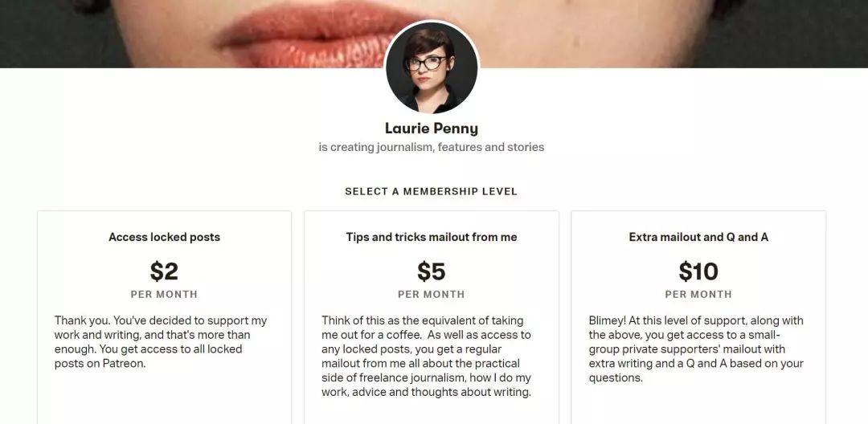
Task: Click Laurie Penny's circular profile avatar
Action: (x=432, y=68)
